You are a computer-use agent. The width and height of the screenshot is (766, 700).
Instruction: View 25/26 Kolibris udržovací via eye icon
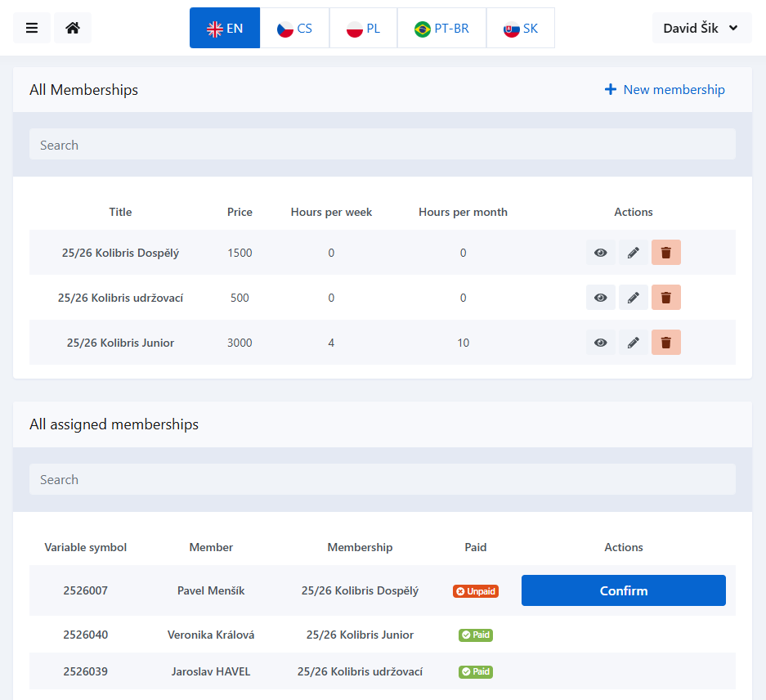click(600, 298)
